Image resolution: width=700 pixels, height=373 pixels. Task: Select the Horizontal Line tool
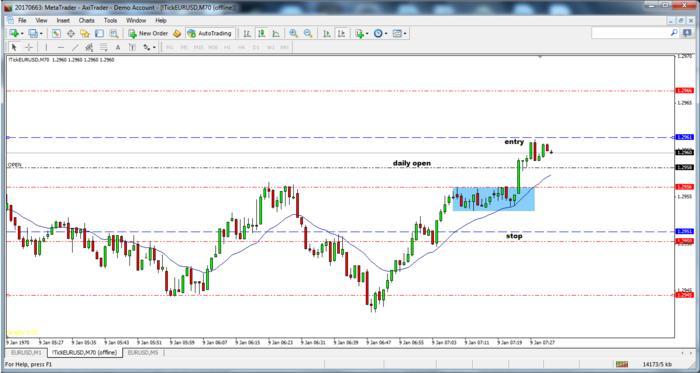coord(61,47)
